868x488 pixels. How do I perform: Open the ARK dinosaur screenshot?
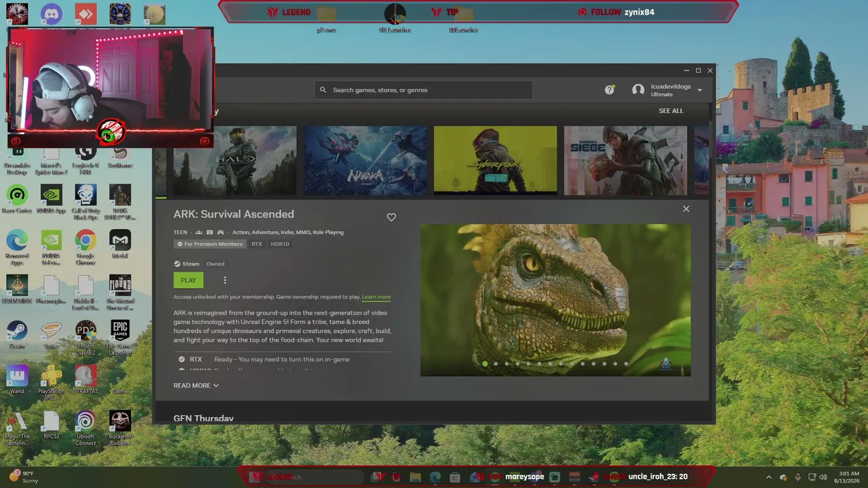pyautogui.click(x=555, y=300)
